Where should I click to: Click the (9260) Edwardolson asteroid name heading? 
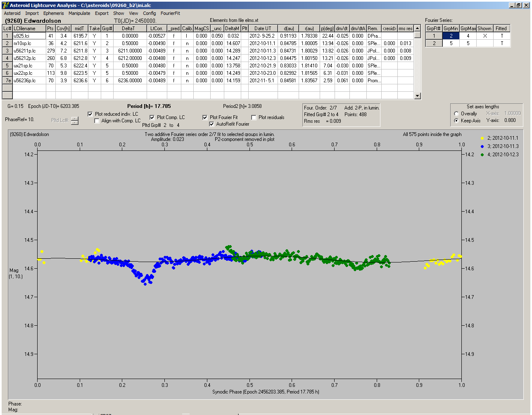33,21
